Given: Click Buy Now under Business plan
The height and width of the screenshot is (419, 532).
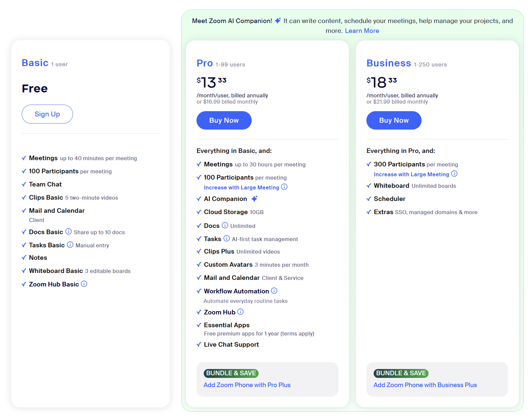Looking at the screenshot, I should click(x=394, y=120).
